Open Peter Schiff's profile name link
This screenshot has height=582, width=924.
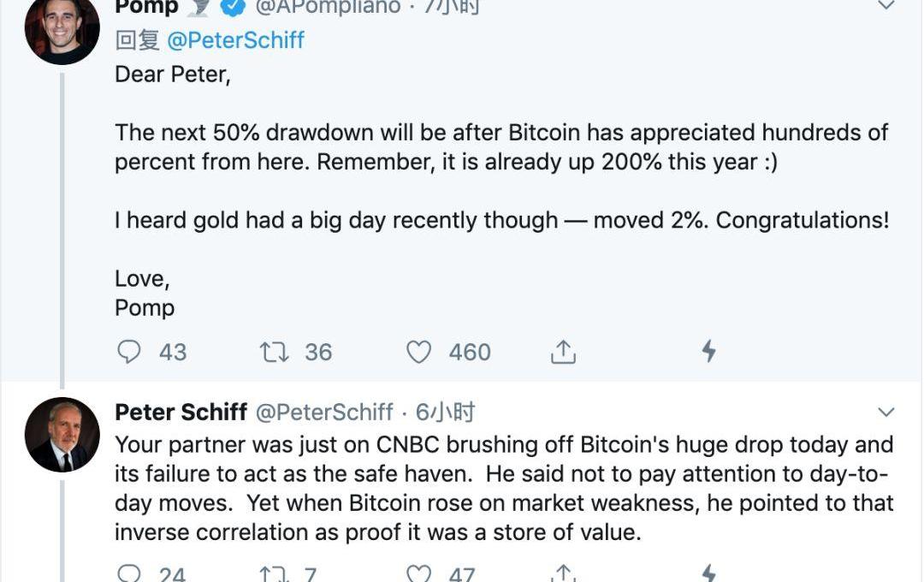(x=181, y=413)
